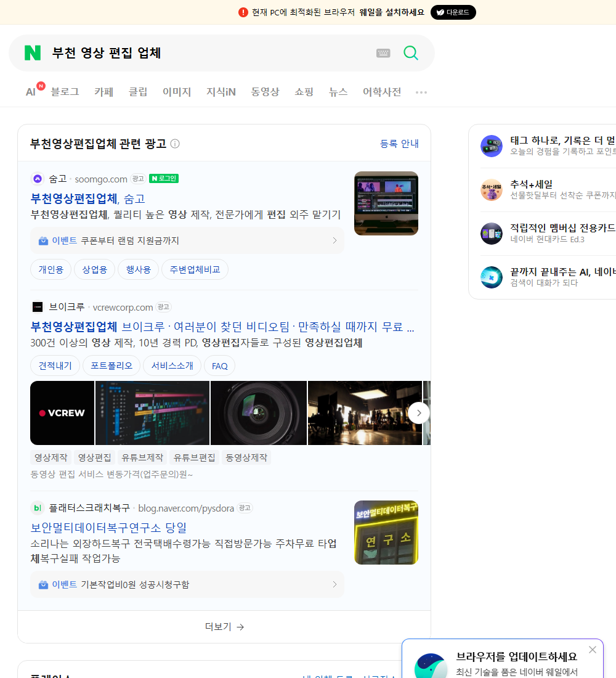Click the green Naver N logo
Screen dimensions: 616x678
(x=33, y=53)
